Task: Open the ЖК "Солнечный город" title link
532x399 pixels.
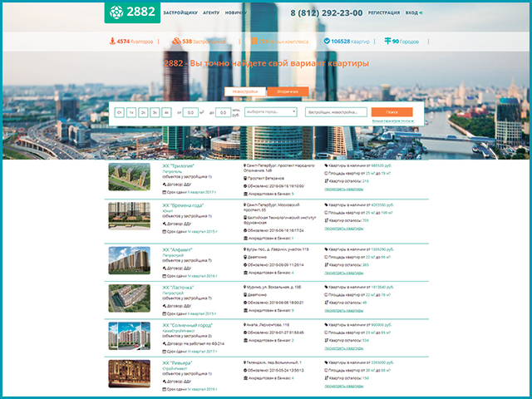Action: [x=187, y=325]
